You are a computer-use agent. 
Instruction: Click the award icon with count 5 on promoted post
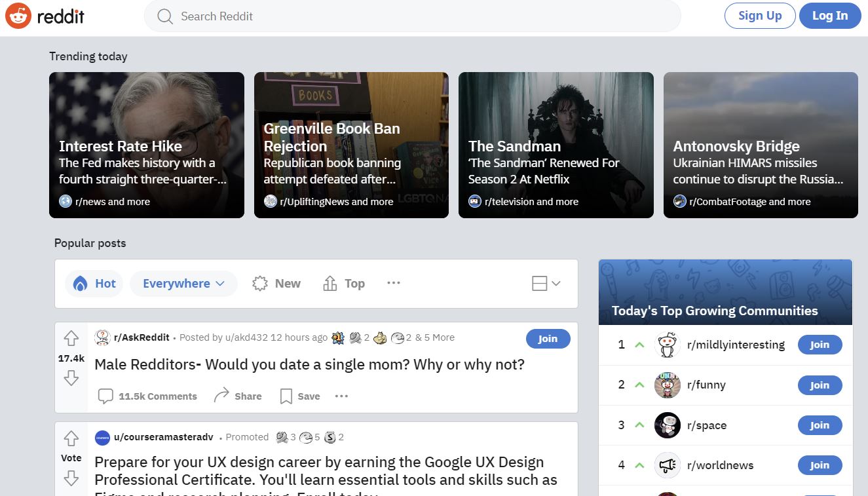pyautogui.click(x=306, y=437)
